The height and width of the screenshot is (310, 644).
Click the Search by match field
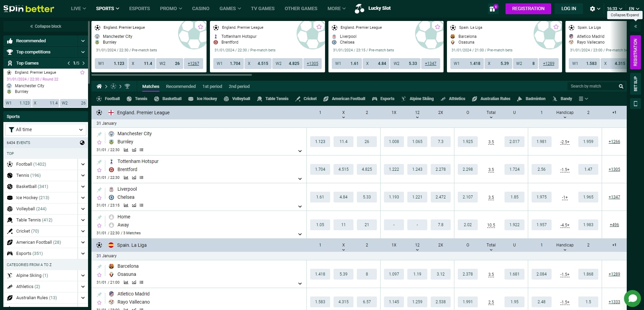pos(593,87)
